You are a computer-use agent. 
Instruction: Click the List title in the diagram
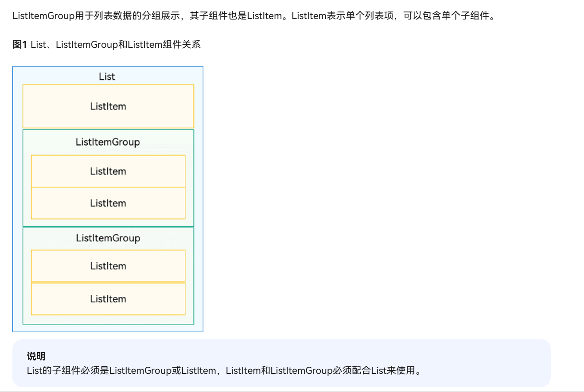pyautogui.click(x=107, y=77)
